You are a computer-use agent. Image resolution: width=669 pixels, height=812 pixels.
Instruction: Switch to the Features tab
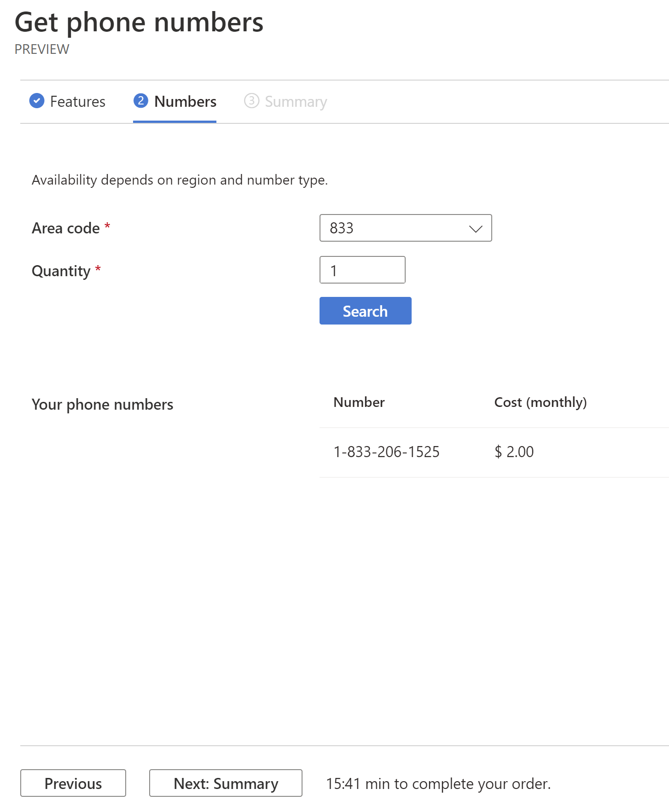coord(67,101)
